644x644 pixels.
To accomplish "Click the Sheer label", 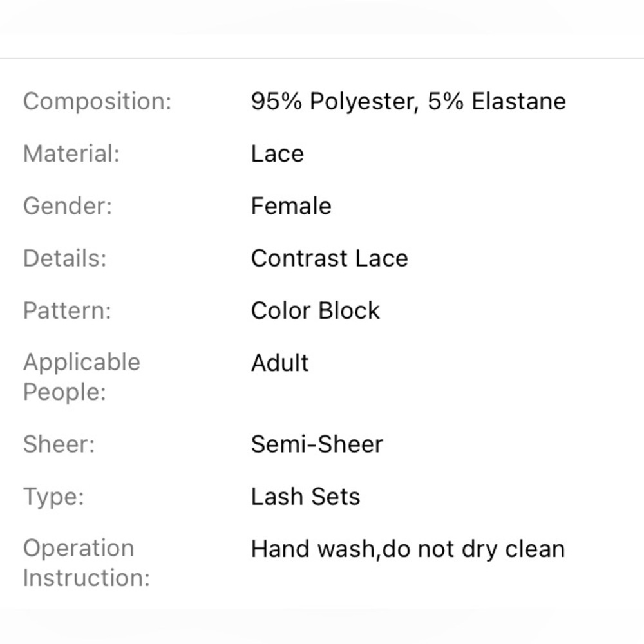I will (59, 444).
